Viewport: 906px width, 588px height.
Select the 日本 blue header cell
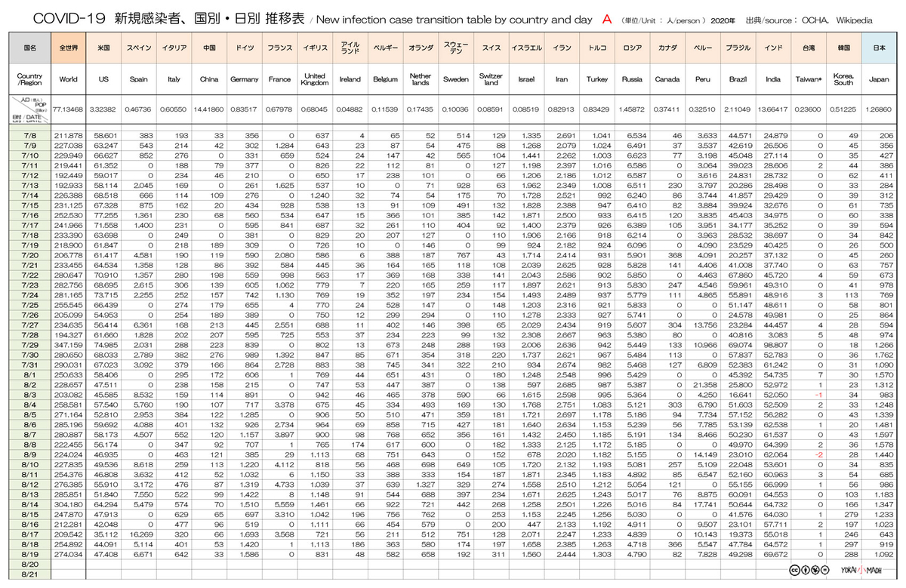click(879, 48)
